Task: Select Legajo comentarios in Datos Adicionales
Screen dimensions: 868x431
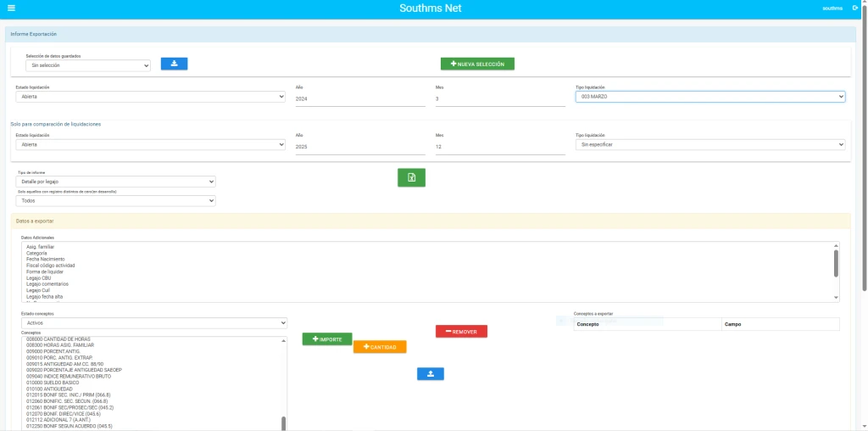Action: pyautogui.click(x=47, y=284)
